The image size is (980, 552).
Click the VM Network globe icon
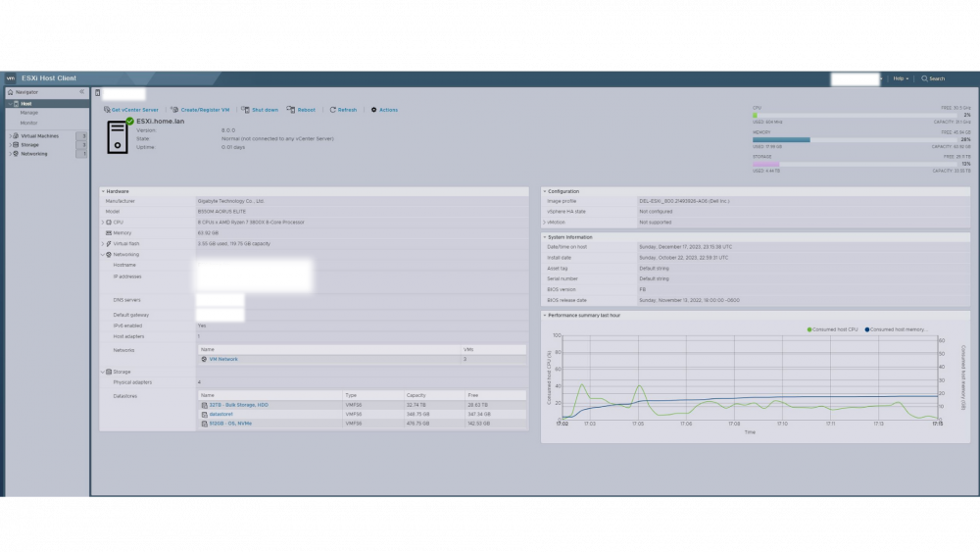click(x=204, y=360)
